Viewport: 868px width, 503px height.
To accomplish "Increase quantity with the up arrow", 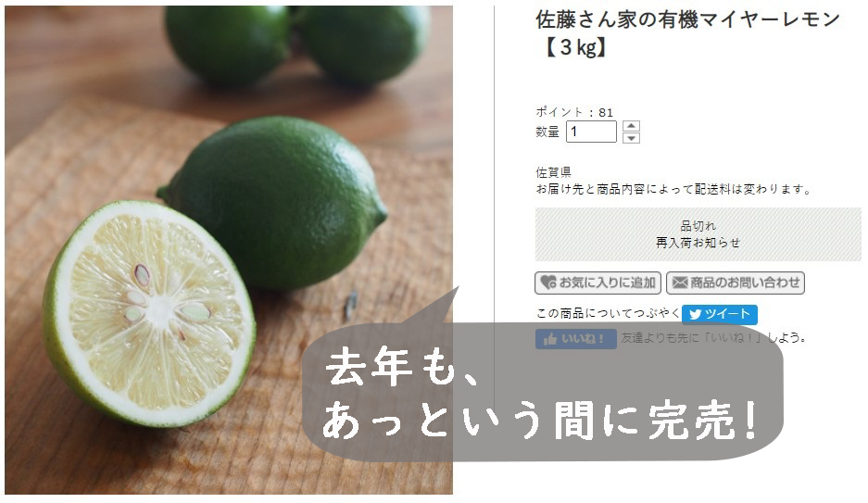I will pyautogui.click(x=631, y=126).
